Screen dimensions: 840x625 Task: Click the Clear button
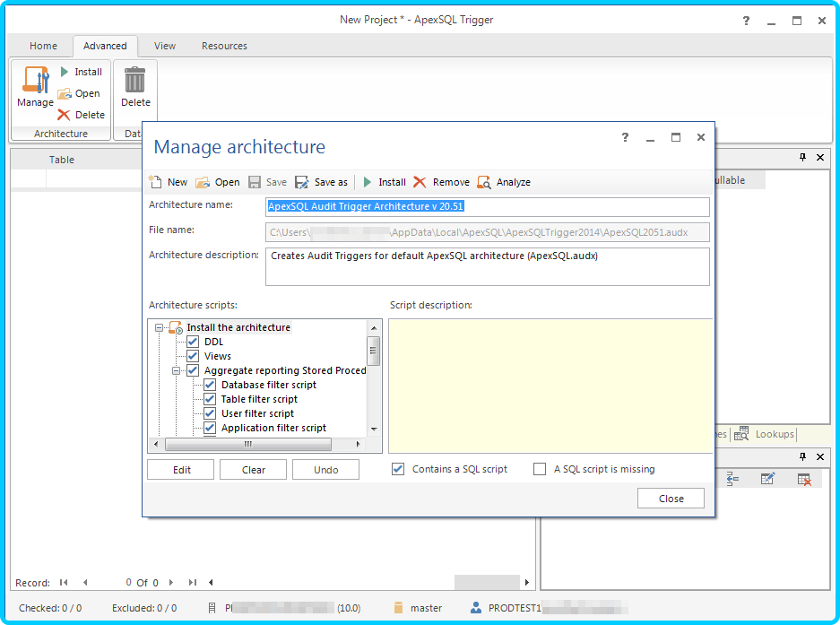tap(254, 470)
